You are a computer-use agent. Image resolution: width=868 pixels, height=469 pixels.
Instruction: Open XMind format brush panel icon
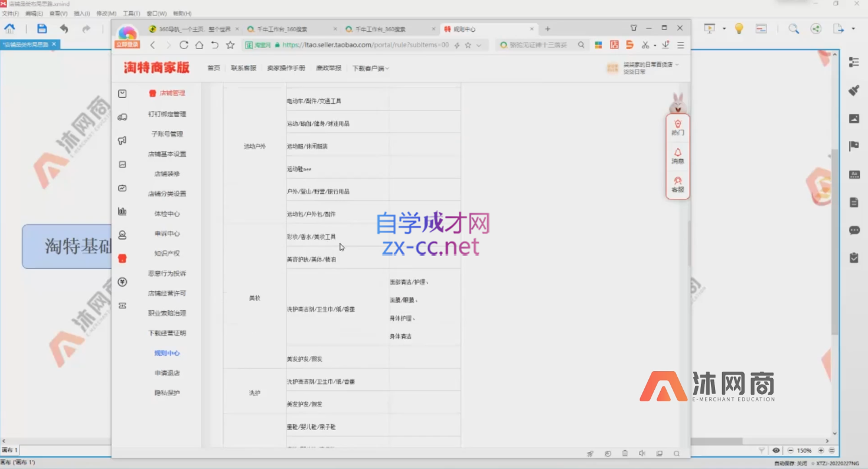point(854,90)
